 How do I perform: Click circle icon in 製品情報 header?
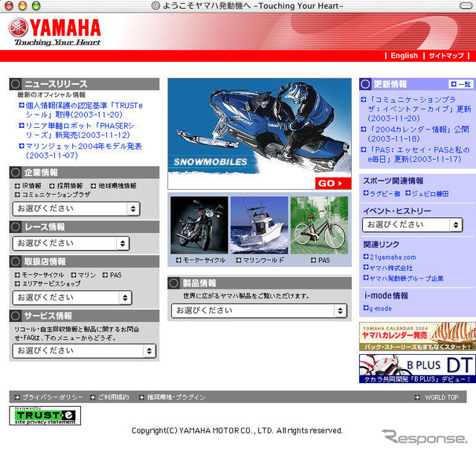tap(173, 283)
